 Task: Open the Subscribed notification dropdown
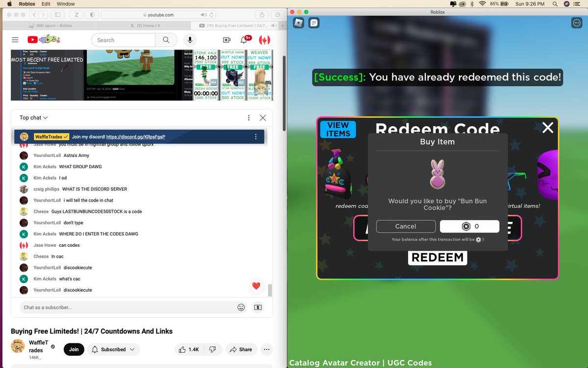114,349
